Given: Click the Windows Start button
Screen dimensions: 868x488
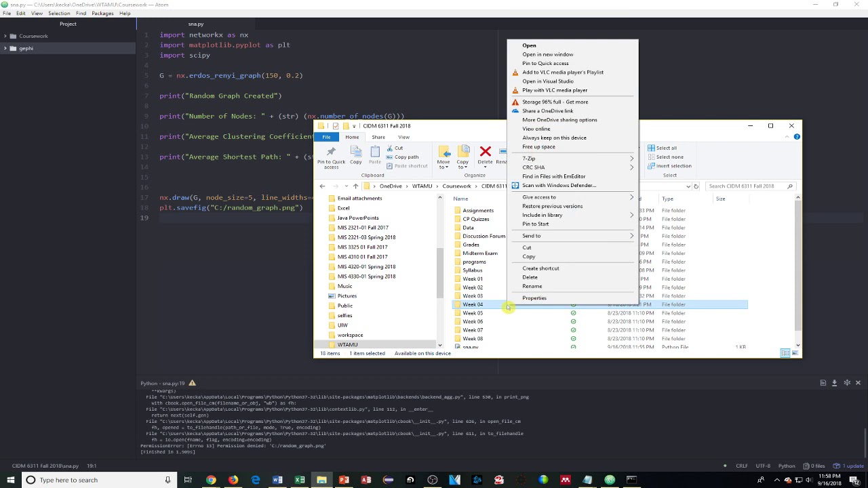Looking at the screenshot, I should click(x=9, y=480).
